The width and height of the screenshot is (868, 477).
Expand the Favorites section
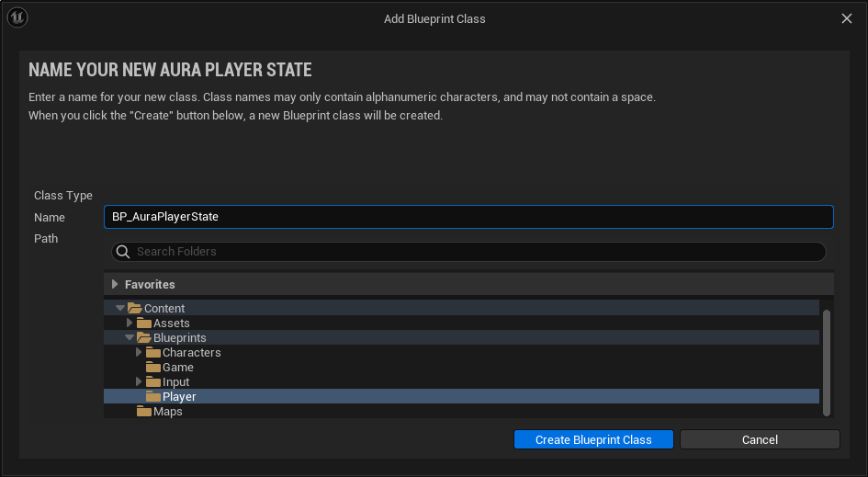[115, 285]
